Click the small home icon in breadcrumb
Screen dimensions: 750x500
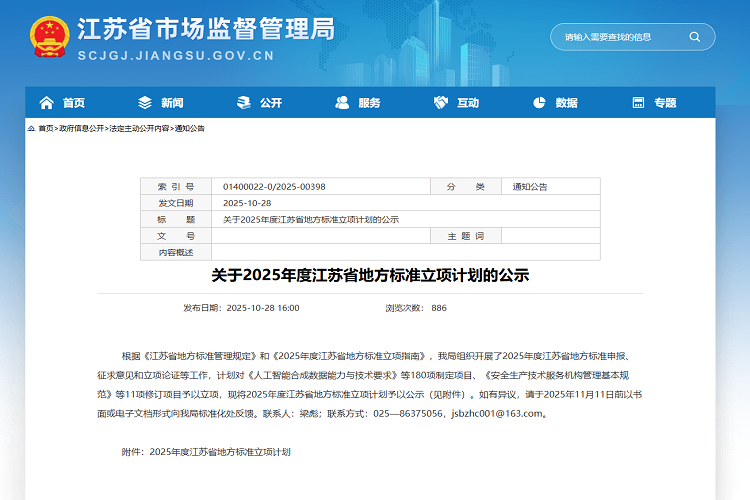[x=32, y=129]
